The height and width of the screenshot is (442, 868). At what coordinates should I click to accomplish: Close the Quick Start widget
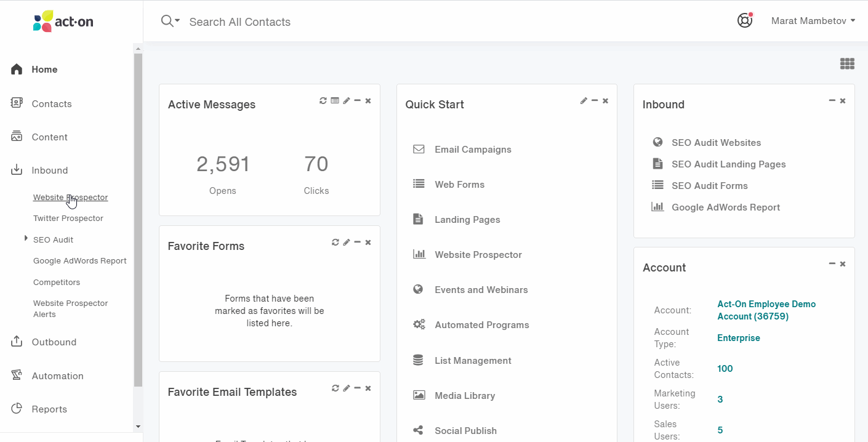pyautogui.click(x=606, y=100)
